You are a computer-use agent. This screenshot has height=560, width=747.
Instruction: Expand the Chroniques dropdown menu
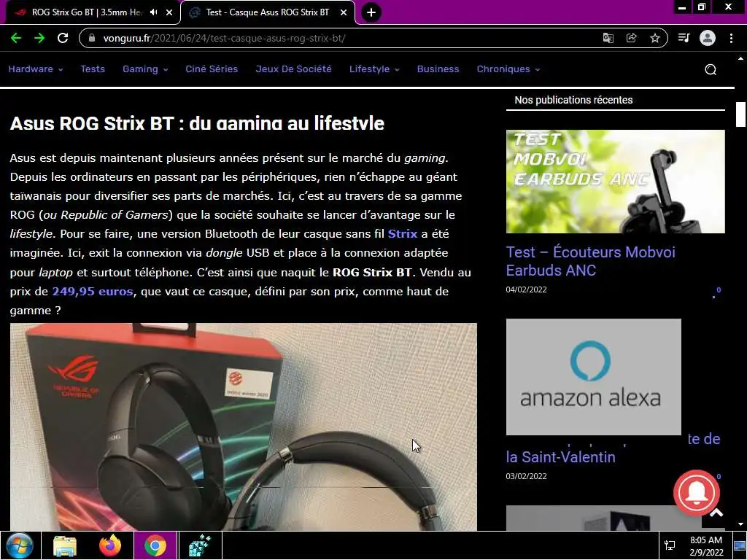pyautogui.click(x=508, y=69)
